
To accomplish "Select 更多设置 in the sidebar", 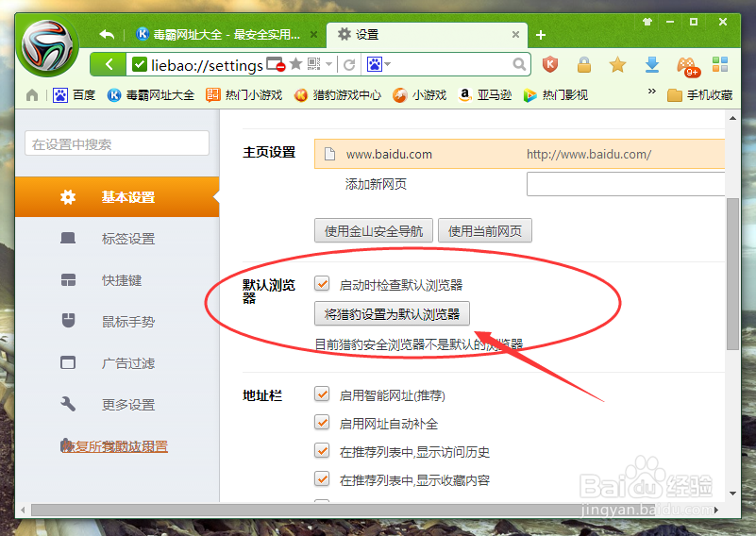I will point(117,404).
